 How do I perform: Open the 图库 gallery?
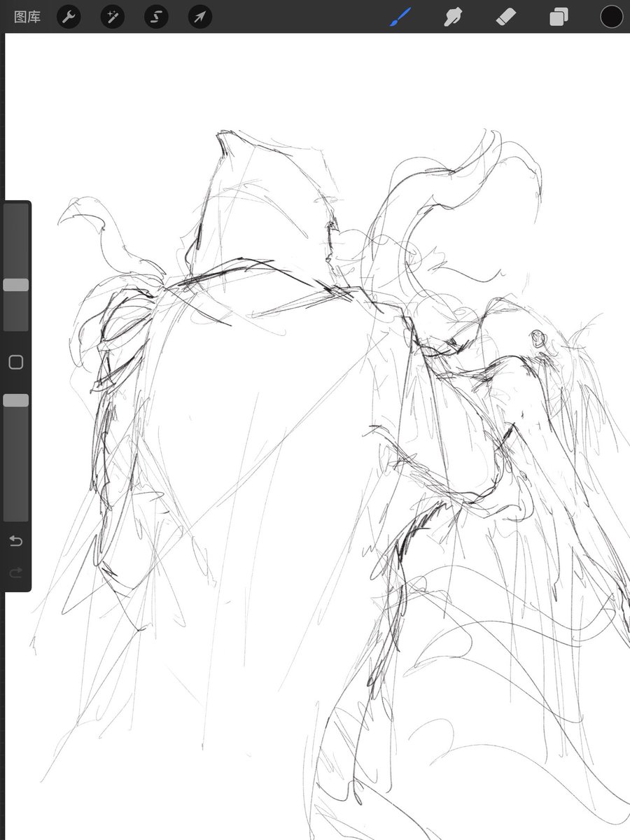tap(27, 17)
